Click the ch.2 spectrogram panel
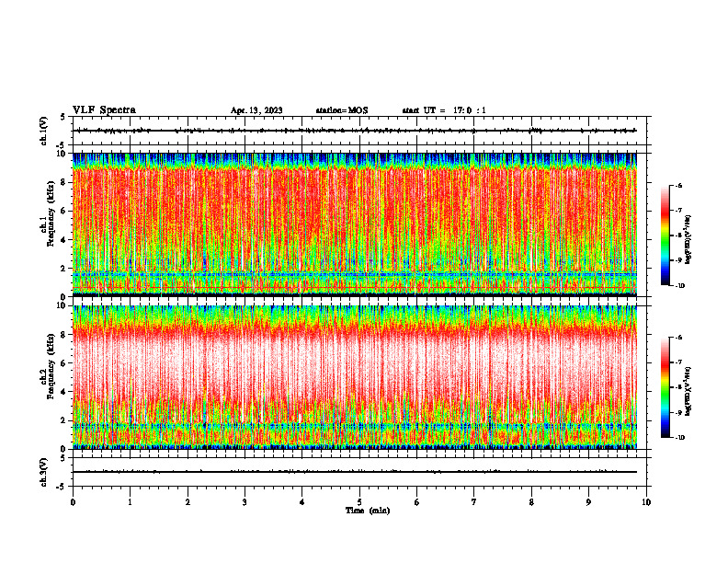This screenshot has height=563, width=728. 355,377
